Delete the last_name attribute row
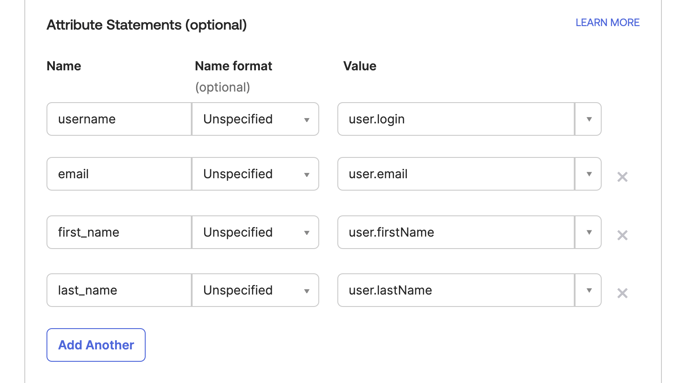The height and width of the screenshot is (383, 688). point(622,293)
